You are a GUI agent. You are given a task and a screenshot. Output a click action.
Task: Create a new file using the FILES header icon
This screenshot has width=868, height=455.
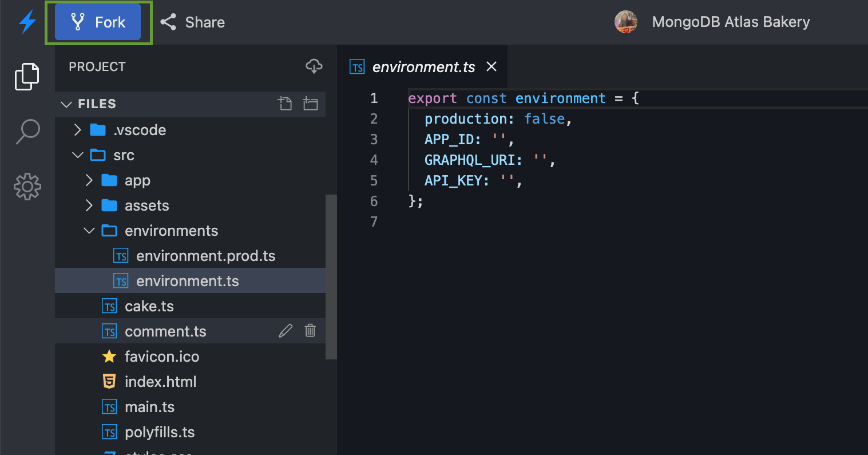(285, 104)
